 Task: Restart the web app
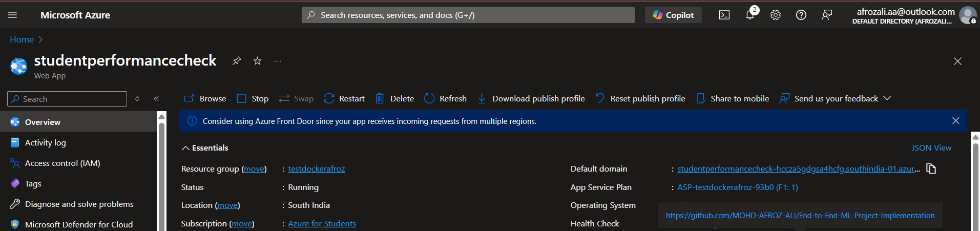click(344, 98)
